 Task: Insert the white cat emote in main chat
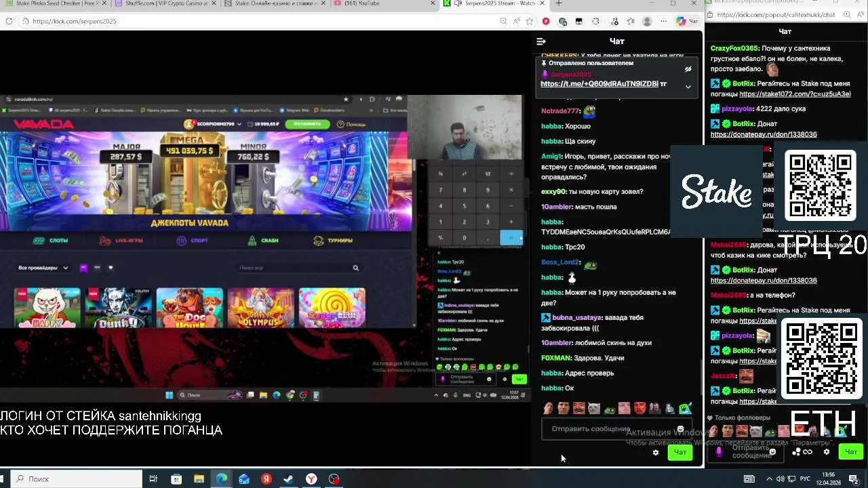(x=594, y=408)
